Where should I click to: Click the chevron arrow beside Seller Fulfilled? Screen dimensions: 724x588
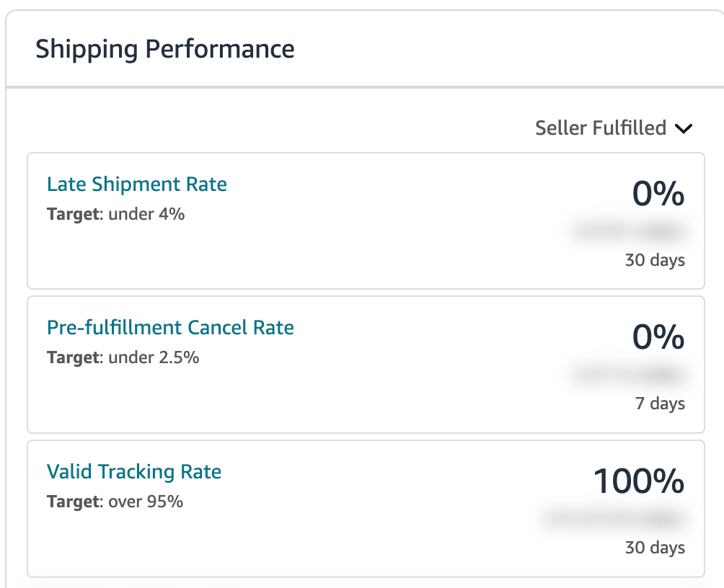click(683, 129)
